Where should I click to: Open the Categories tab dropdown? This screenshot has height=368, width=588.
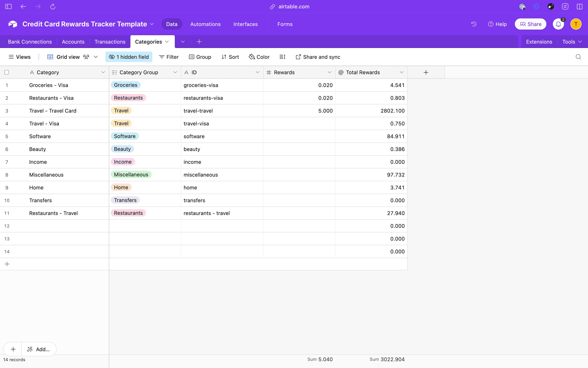pyautogui.click(x=167, y=42)
